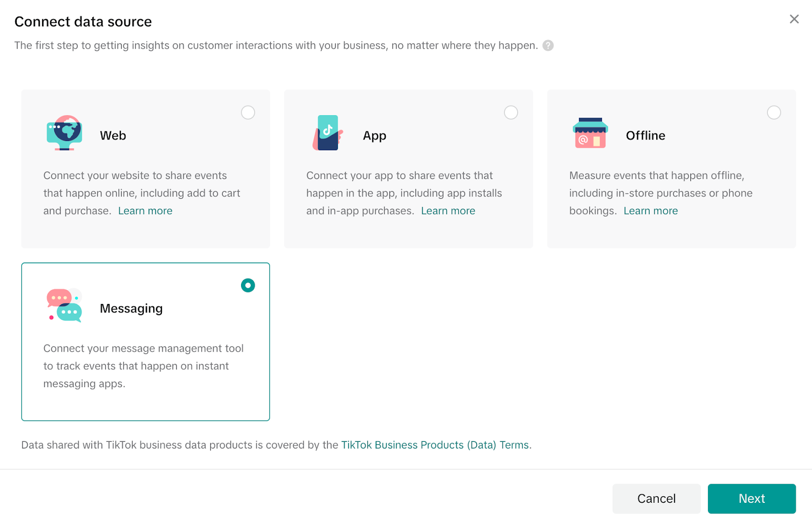Open Learn more under App description
This screenshot has height=516, width=812.
click(448, 211)
